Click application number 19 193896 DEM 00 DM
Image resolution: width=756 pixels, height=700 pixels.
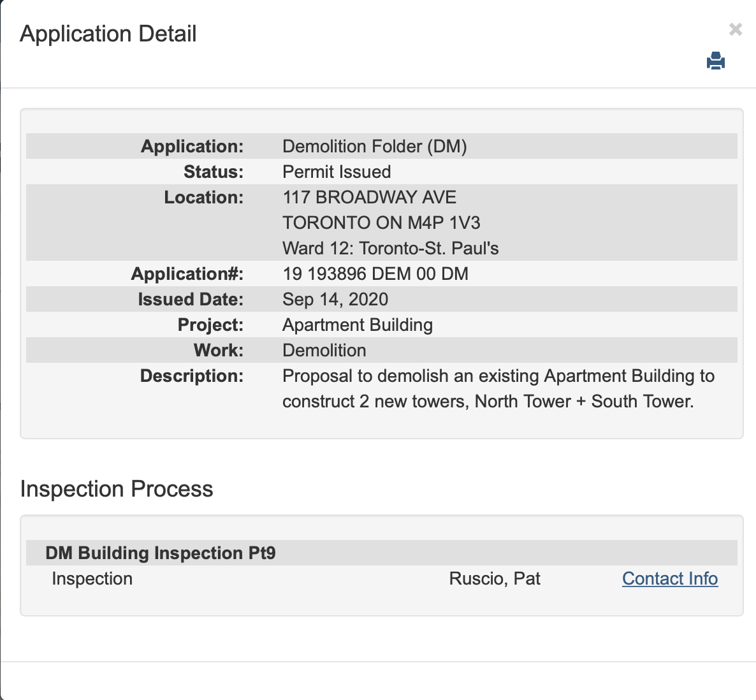(375, 273)
